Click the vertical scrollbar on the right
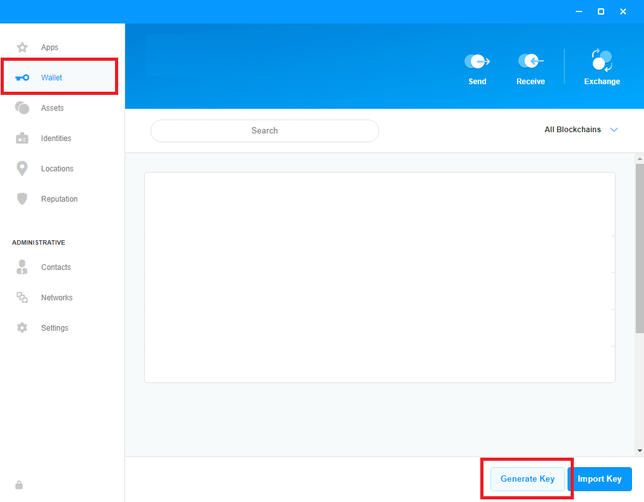 (x=639, y=250)
